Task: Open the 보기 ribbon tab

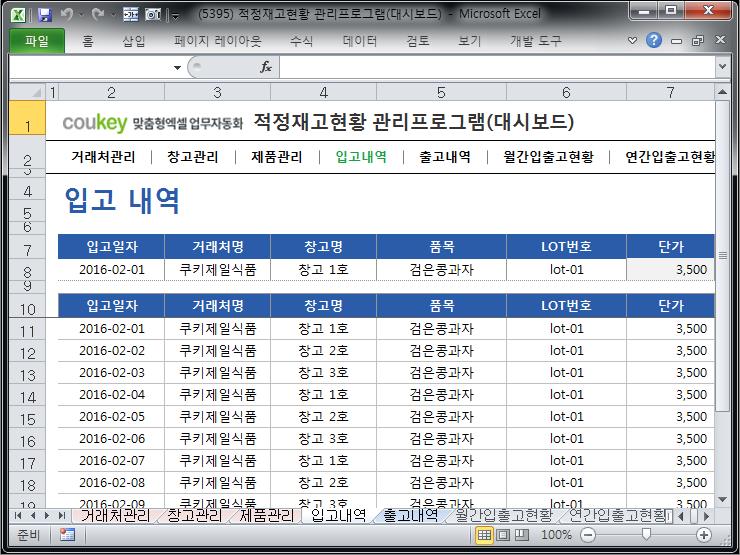Action: [x=469, y=41]
